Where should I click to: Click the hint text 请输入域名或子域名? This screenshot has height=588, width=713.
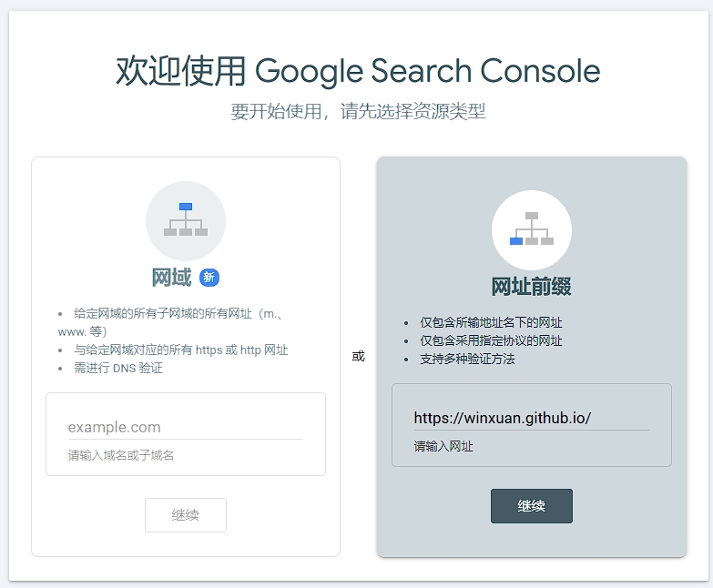click(121, 455)
